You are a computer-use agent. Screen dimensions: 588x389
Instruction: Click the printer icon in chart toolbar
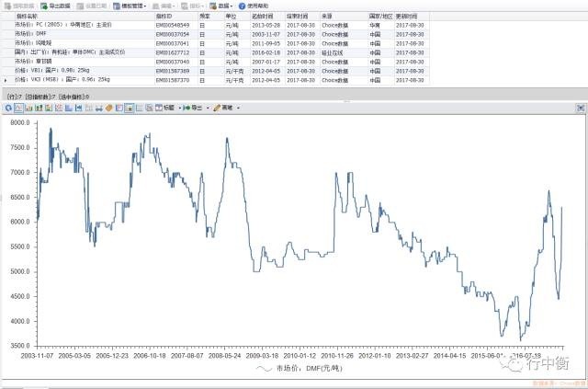99,109
